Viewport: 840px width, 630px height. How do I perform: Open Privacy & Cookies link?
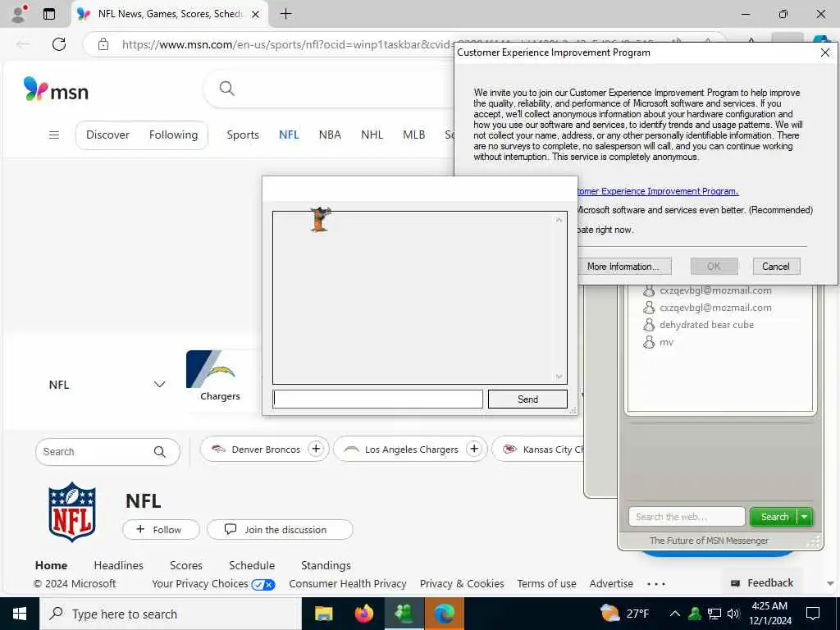[x=462, y=584]
